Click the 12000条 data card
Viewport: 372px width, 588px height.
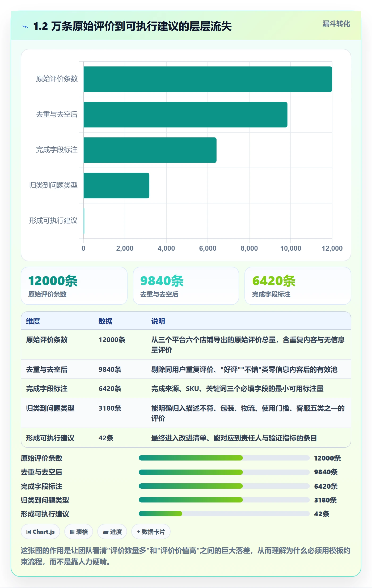[x=74, y=286]
